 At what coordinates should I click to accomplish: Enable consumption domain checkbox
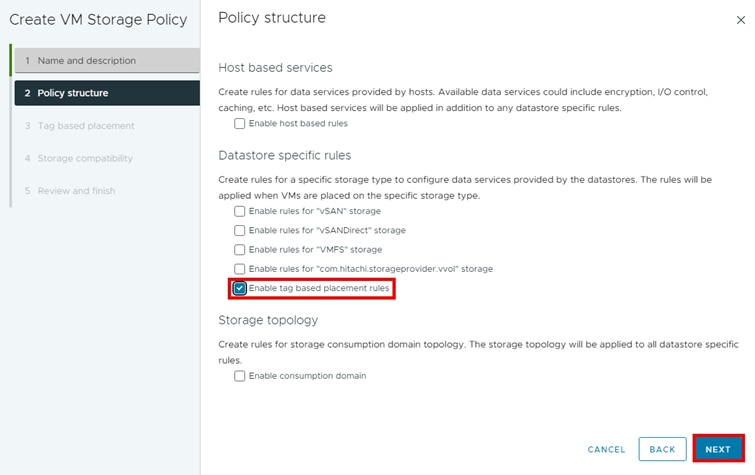239,376
